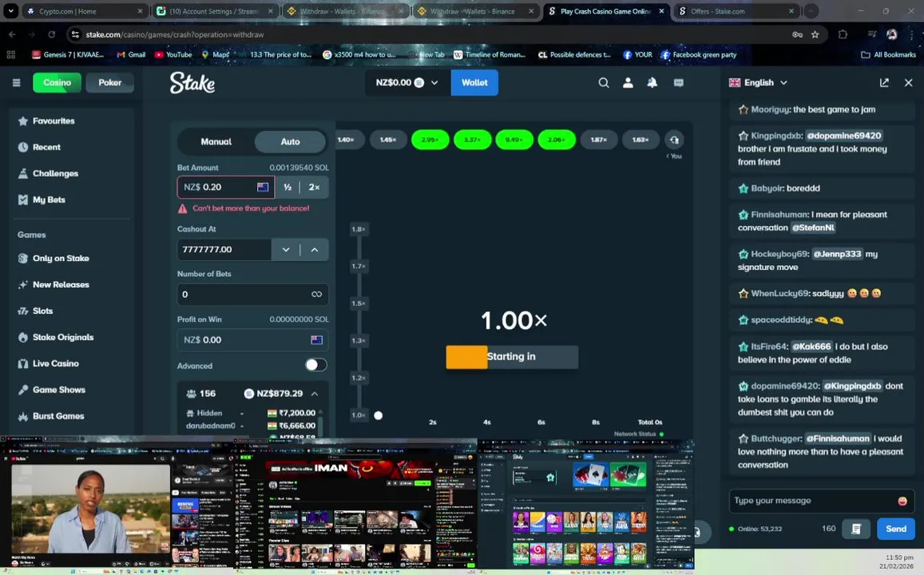Open Facebook green party bookmark
The height and width of the screenshot is (575, 924).
click(698, 54)
